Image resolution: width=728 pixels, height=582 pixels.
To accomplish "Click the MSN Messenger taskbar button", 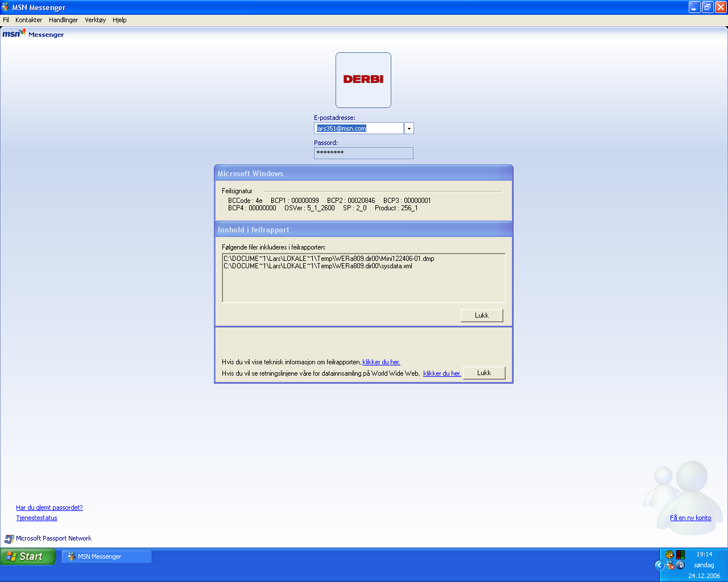I will click(x=106, y=556).
